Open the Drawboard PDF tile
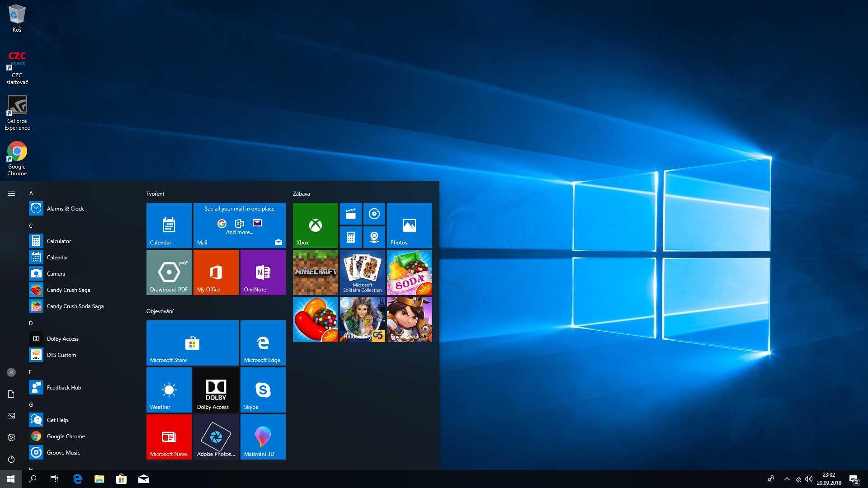868x488 pixels. 169,272
